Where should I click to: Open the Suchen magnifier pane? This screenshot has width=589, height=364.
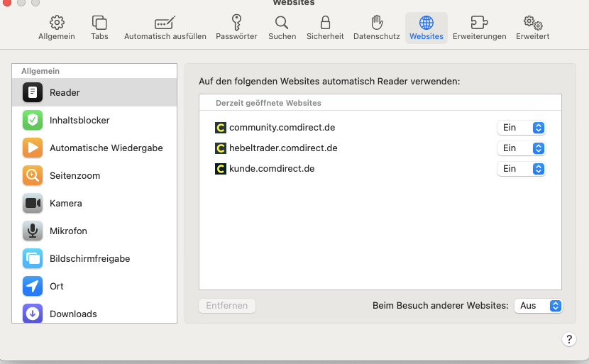point(282,28)
